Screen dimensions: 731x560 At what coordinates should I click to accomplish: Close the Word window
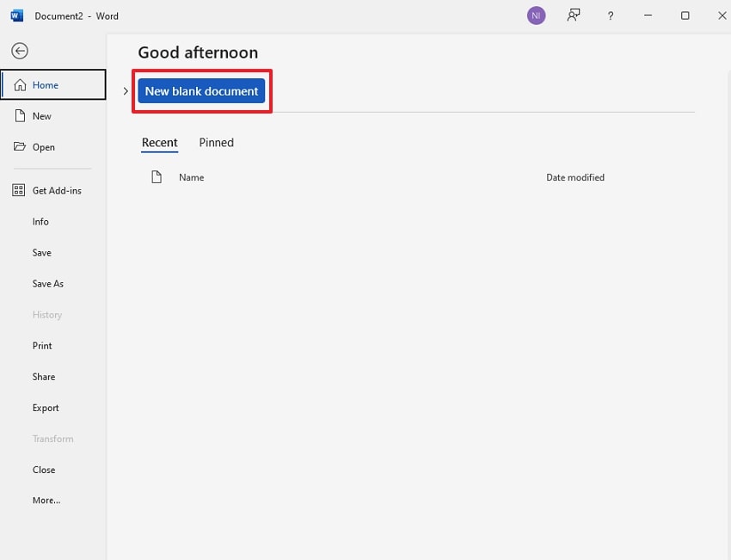pyautogui.click(x=722, y=15)
